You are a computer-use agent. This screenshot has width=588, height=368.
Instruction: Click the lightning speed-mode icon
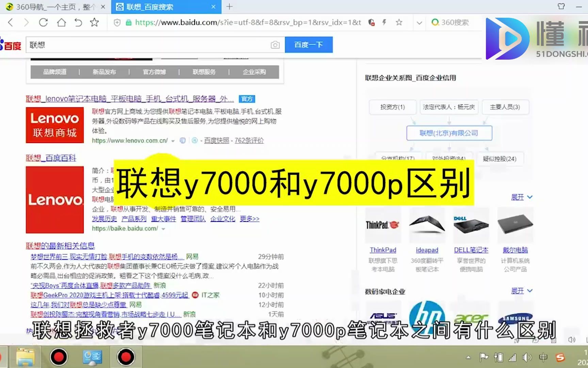(385, 22)
